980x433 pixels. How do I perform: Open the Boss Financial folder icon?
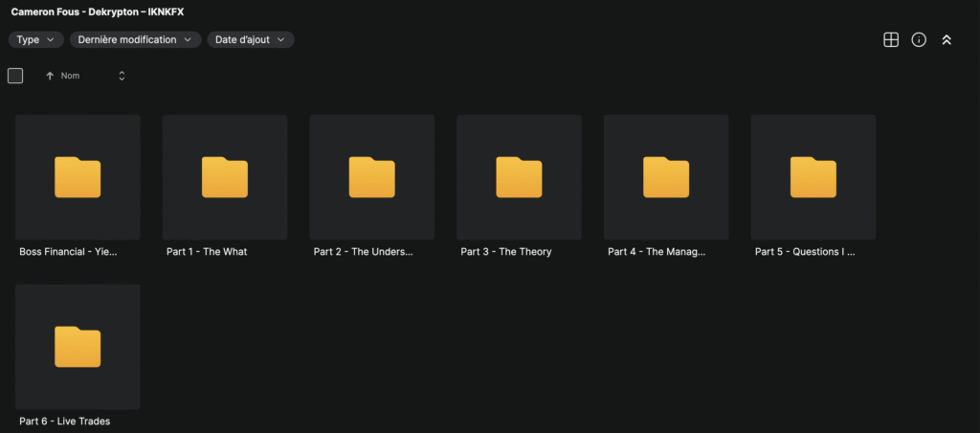[78, 177]
